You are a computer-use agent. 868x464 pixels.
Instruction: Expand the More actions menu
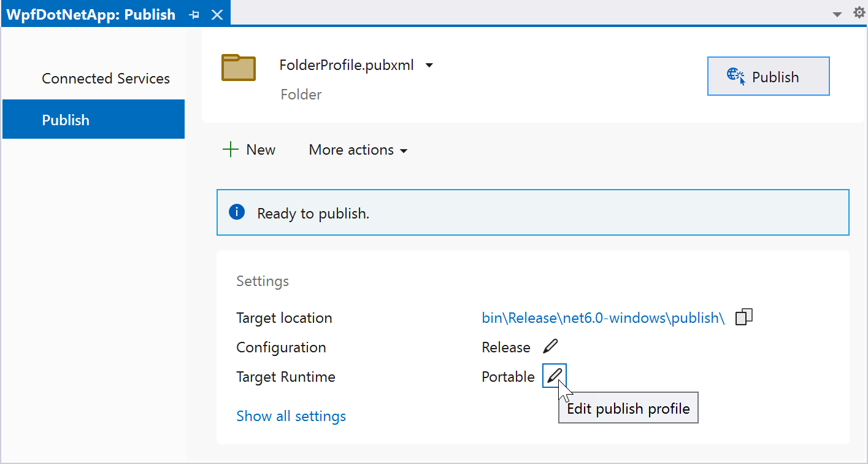pos(358,150)
